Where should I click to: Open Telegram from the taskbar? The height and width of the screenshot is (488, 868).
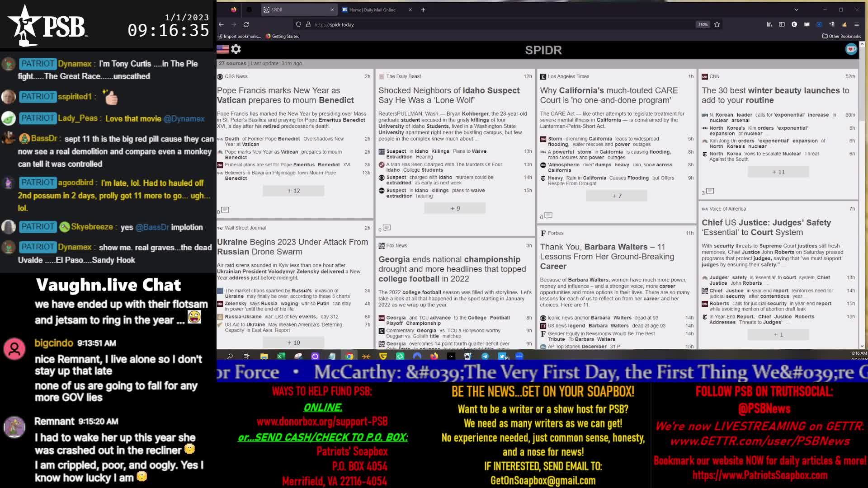[485, 356]
